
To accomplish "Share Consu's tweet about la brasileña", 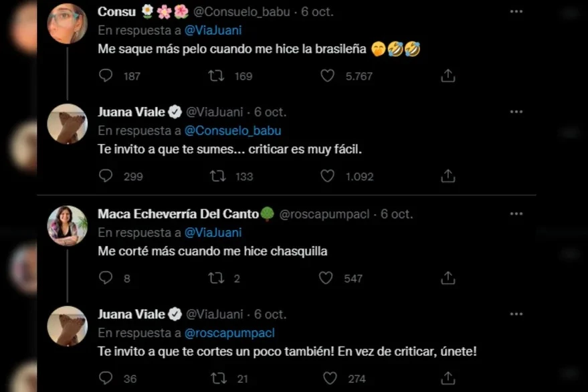I will click(448, 76).
